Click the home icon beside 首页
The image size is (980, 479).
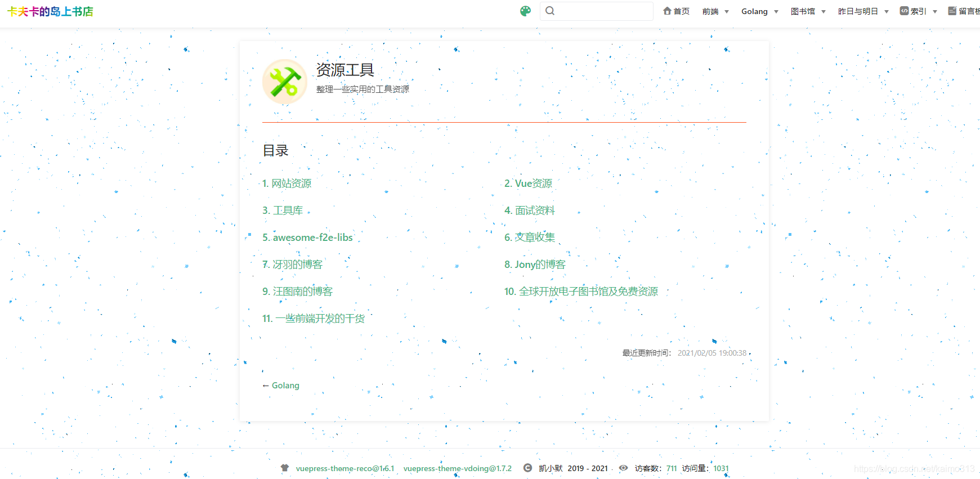pos(667,11)
